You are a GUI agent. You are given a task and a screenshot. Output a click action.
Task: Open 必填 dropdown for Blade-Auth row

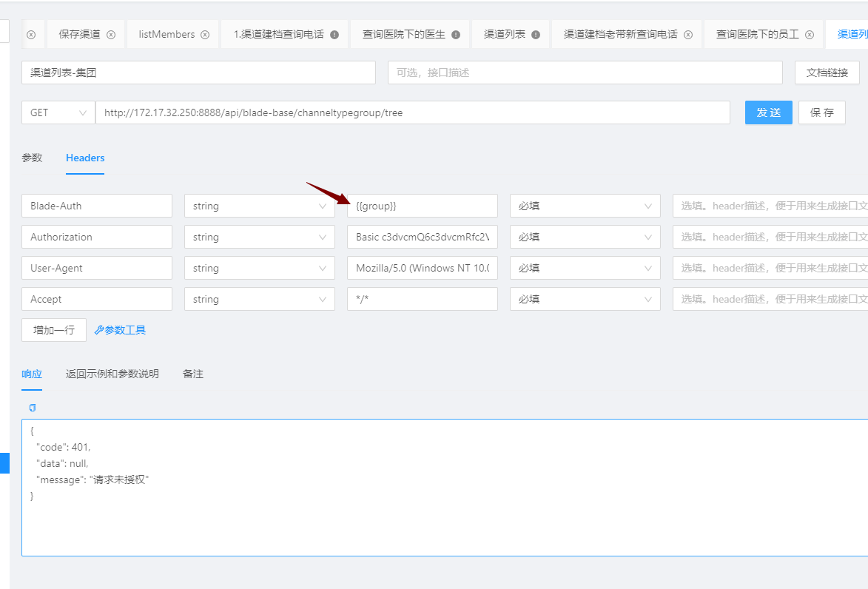(x=585, y=206)
